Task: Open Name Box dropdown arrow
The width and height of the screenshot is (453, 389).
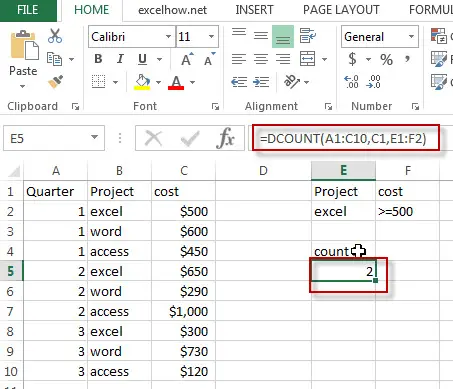Action: (95, 137)
